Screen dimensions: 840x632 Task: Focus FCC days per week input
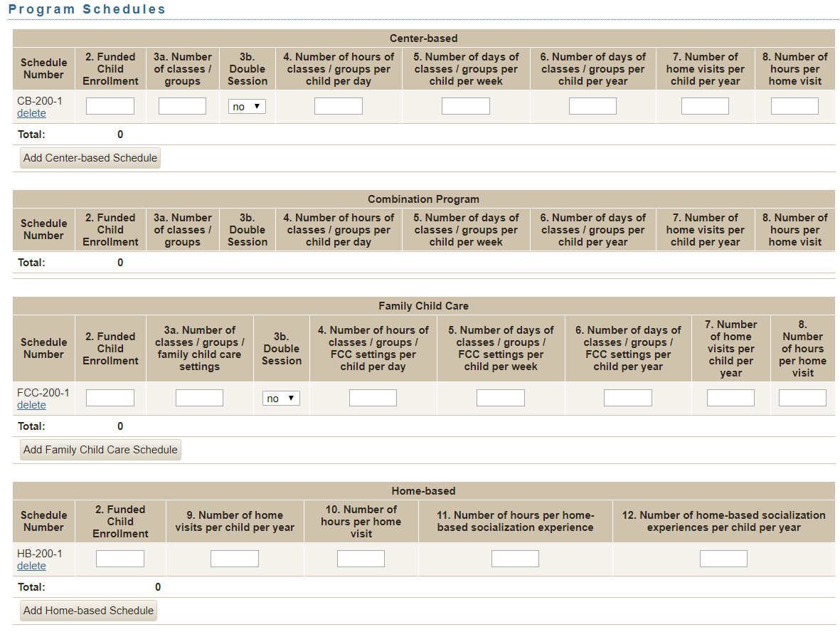[501, 398]
